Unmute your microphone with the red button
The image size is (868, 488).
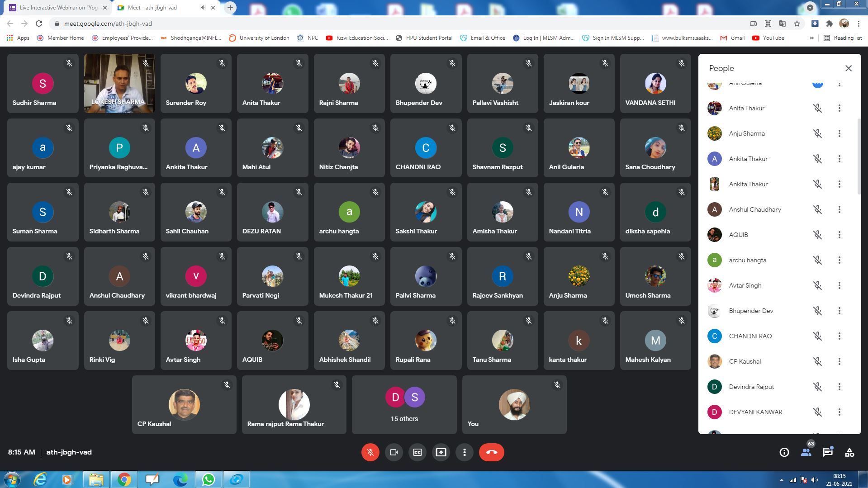[370, 452]
